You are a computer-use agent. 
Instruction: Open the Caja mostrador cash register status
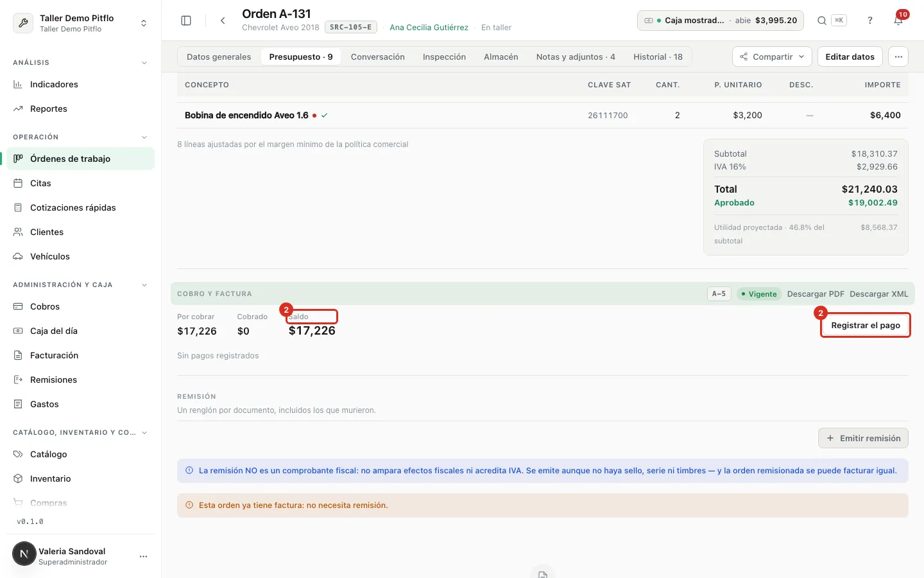(721, 21)
